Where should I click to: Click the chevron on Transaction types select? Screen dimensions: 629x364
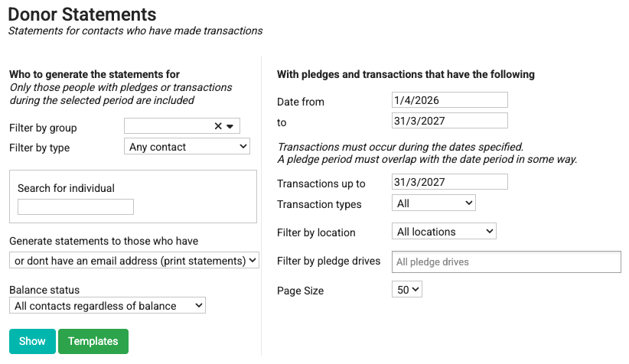click(x=468, y=203)
